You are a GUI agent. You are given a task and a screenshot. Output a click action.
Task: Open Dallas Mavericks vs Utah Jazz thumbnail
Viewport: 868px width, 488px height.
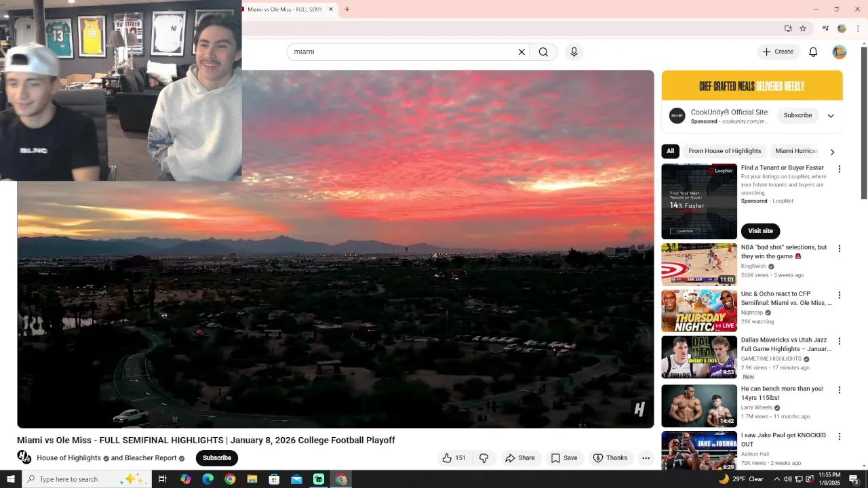[x=699, y=357]
